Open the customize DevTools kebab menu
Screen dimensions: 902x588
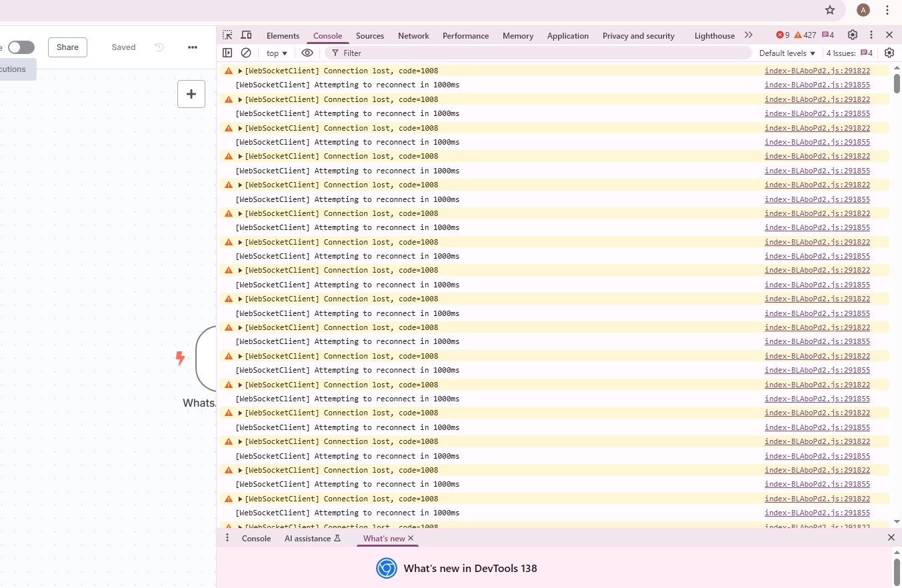point(871,35)
